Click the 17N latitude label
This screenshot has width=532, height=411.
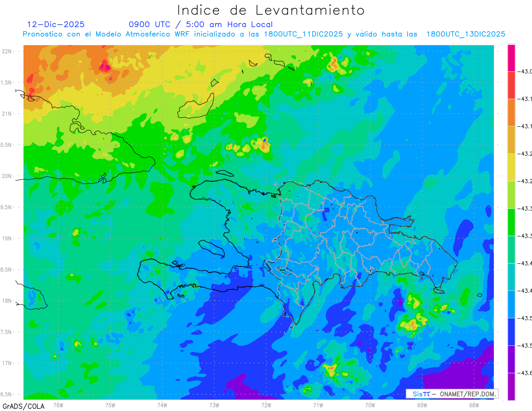point(6,363)
